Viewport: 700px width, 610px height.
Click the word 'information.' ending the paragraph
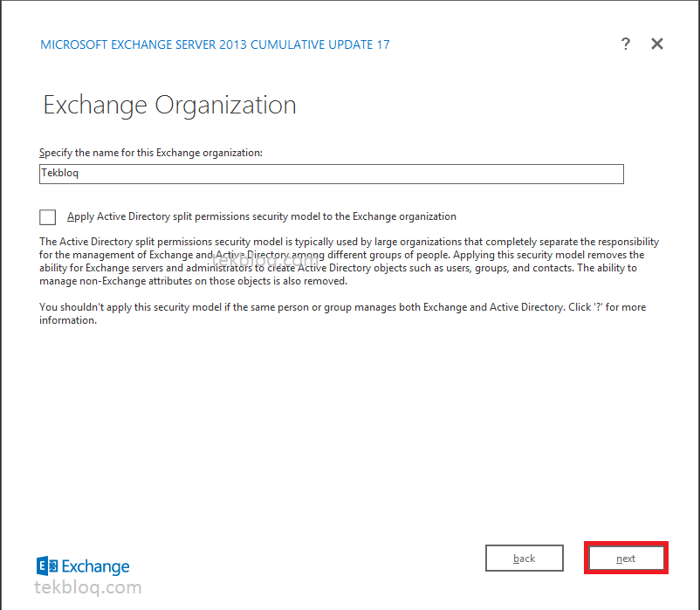pyautogui.click(x=68, y=320)
